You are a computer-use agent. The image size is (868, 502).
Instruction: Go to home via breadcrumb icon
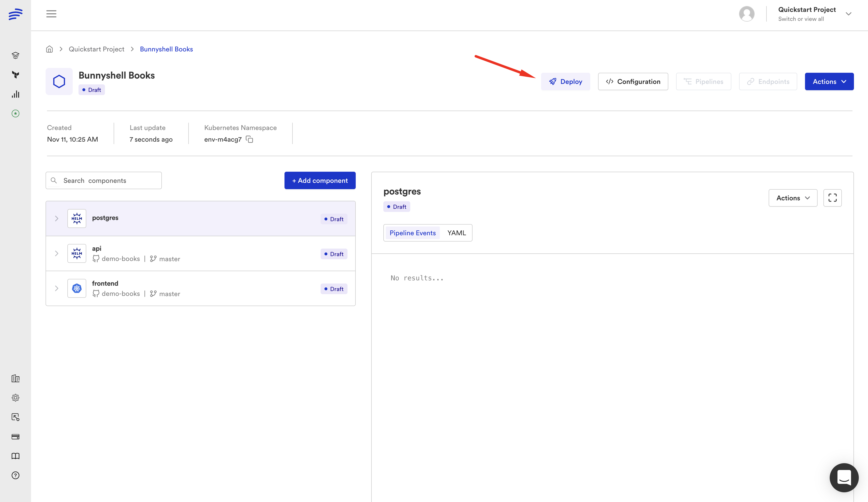pyautogui.click(x=50, y=49)
